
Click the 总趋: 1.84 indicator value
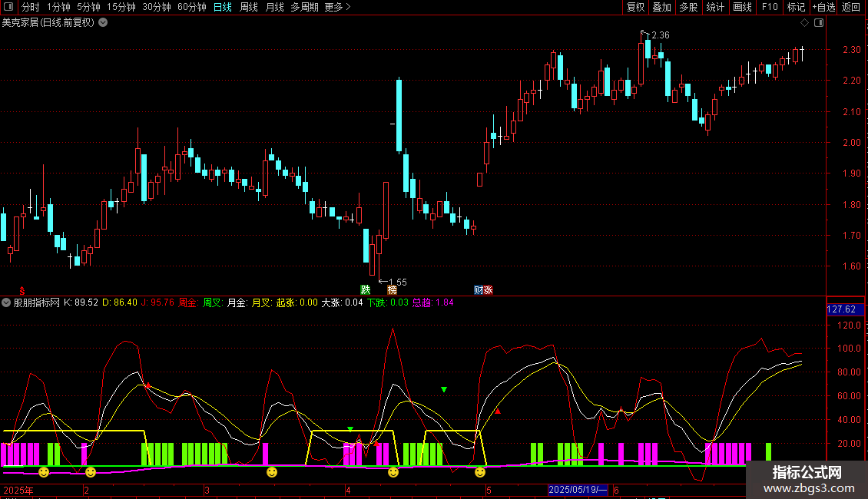(x=433, y=302)
